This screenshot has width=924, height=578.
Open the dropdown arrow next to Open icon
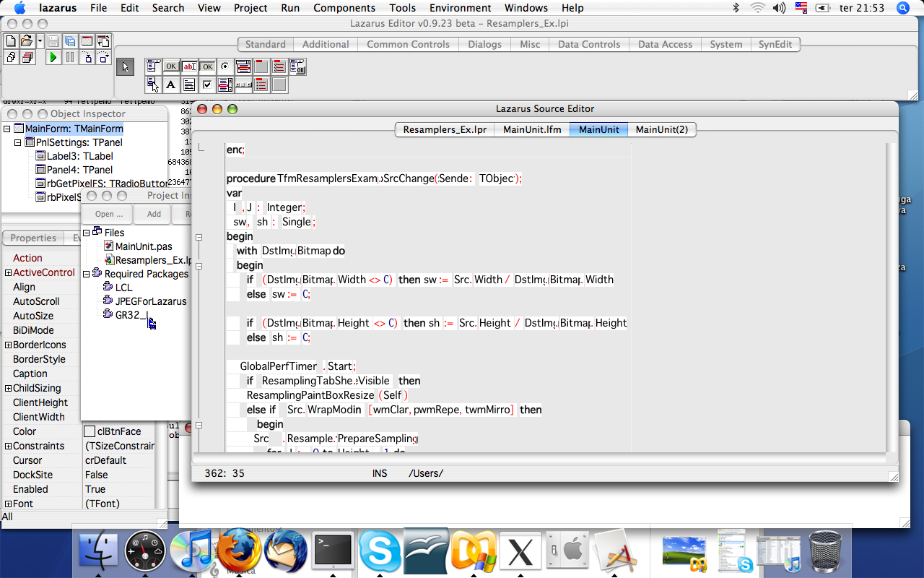tap(40, 41)
